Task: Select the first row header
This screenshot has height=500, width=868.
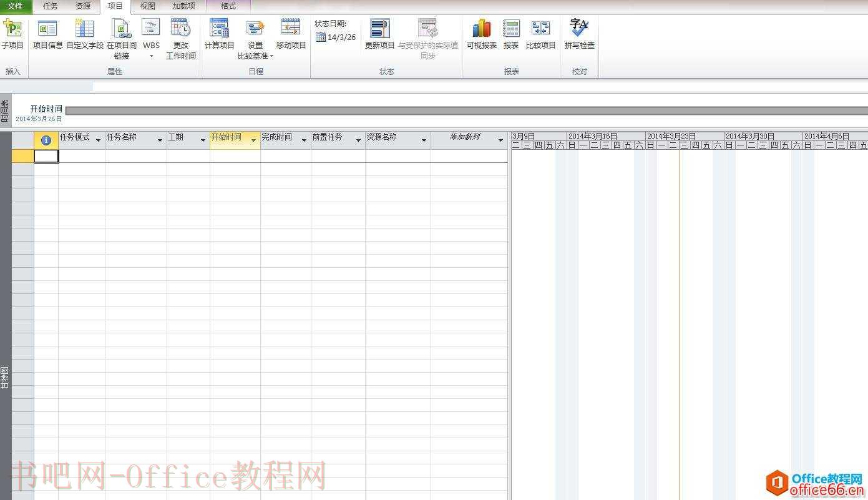Action: point(23,156)
